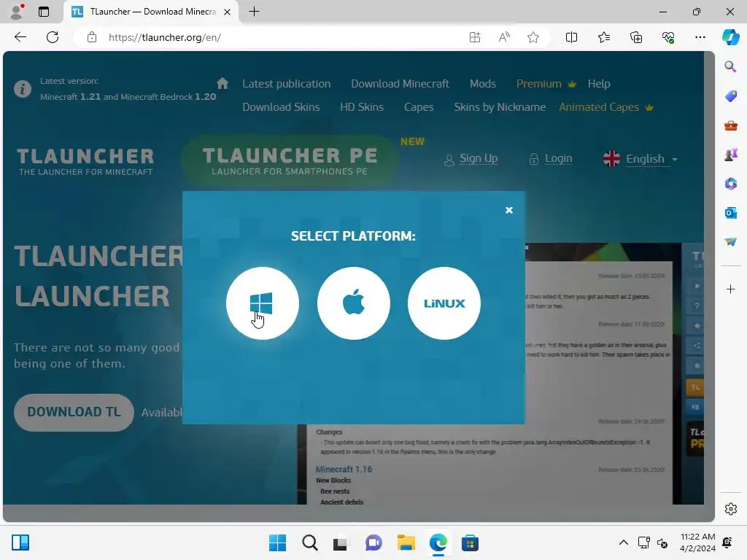
Task: Open Settings and more ellipsis menu
Action: 700,37
